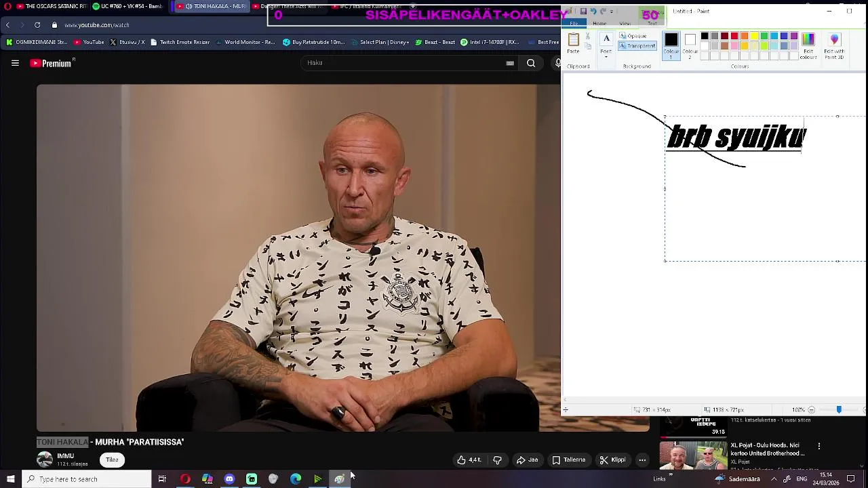868x488 pixels.
Task: Open Edit colours rainbow icon in Paint
Action: click(808, 39)
